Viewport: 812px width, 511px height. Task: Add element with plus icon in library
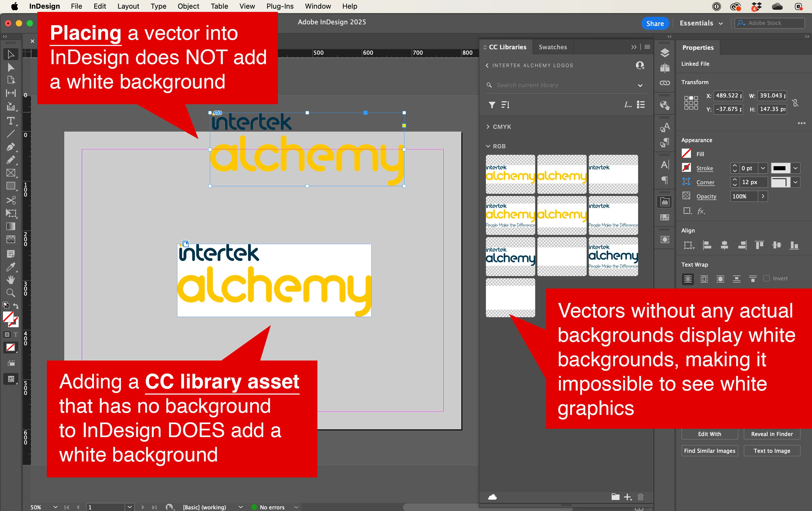coord(627,497)
